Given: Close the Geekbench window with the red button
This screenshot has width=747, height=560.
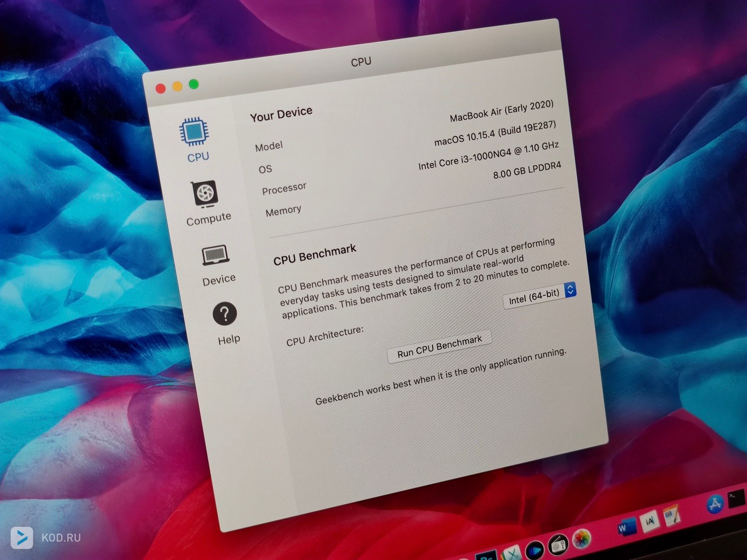Looking at the screenshot, I should pyautogui.click(x=160, y=89).
